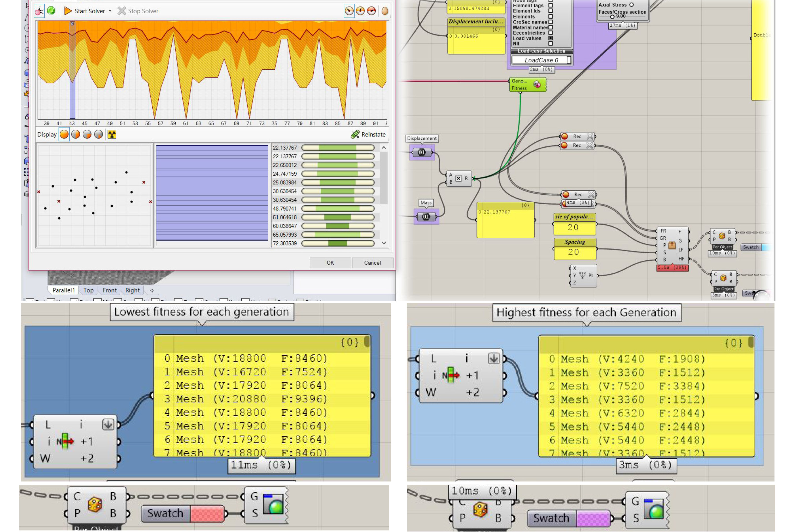Open Start Solver dropdown arrow
Image resolution: width=788 pixels, height=532 pixels.
click(110, 11)
